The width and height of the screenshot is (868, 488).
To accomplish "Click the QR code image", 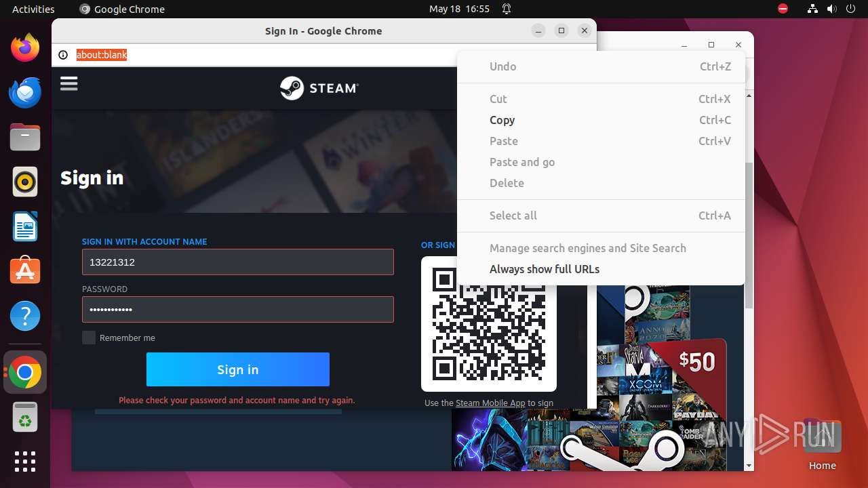I will [x=488, y=324].
